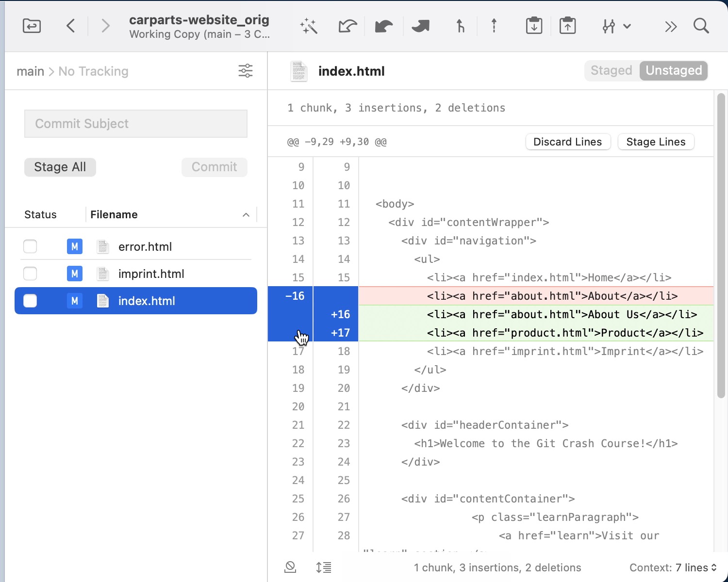Click the Push upload-tray icon
The height and width of the screenshot is (582, 728).
(x=567, y=26)
